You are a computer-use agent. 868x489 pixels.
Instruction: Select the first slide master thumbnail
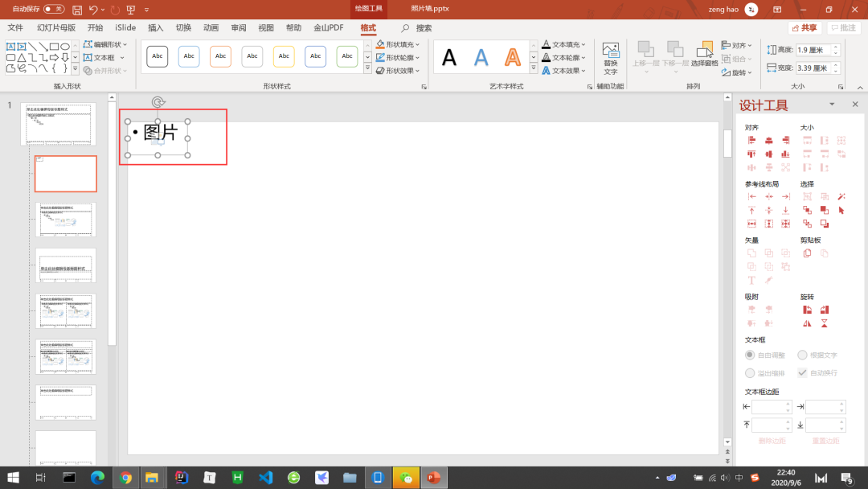coord(58,124)
